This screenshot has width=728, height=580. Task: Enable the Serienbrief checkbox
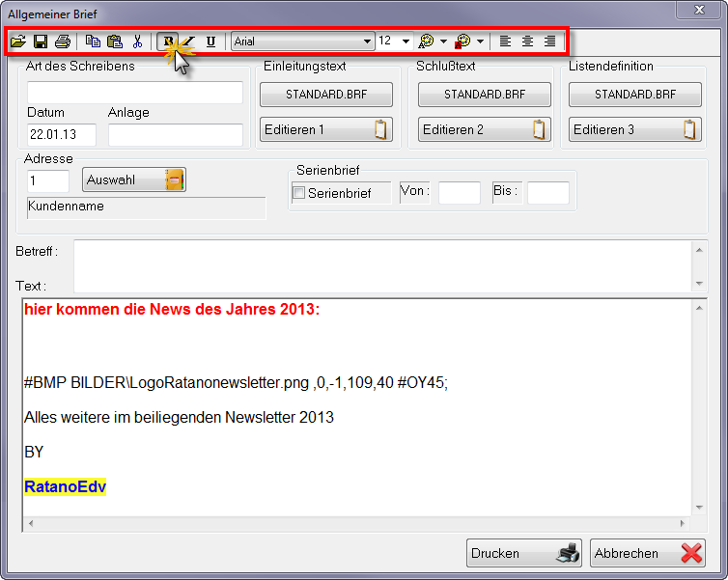pos(298,193)
